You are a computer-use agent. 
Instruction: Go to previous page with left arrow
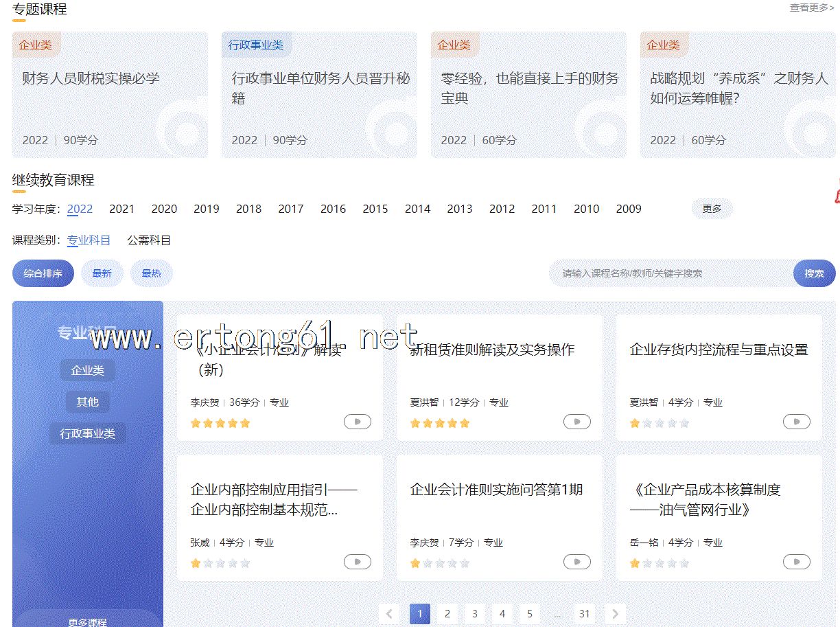[x=389, y=614]
